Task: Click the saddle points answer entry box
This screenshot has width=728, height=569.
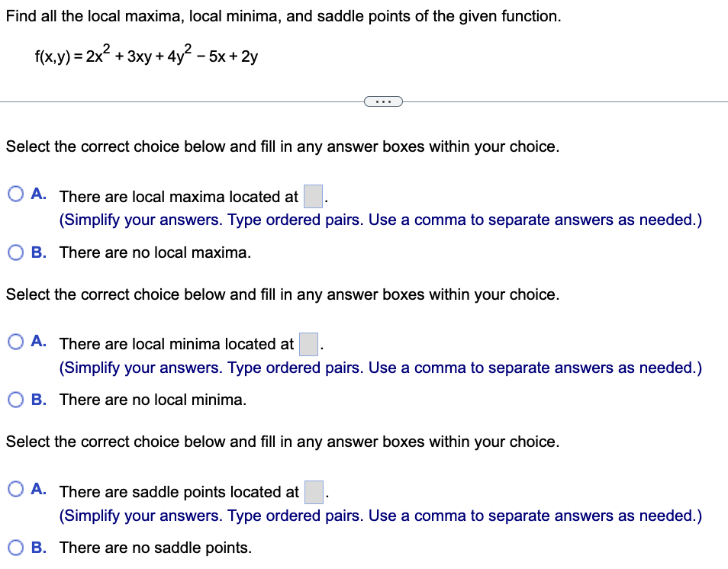Action: [x=313, y=492]
